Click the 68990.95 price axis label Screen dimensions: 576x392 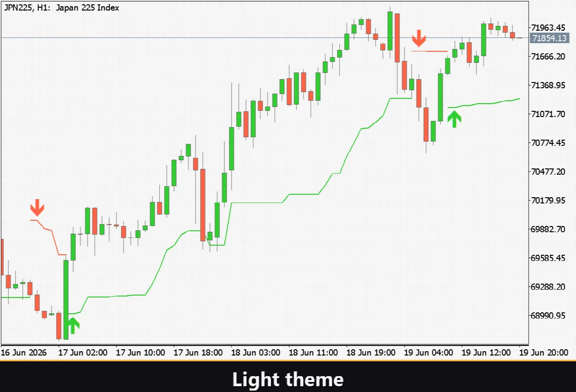[x=548, y=315]
